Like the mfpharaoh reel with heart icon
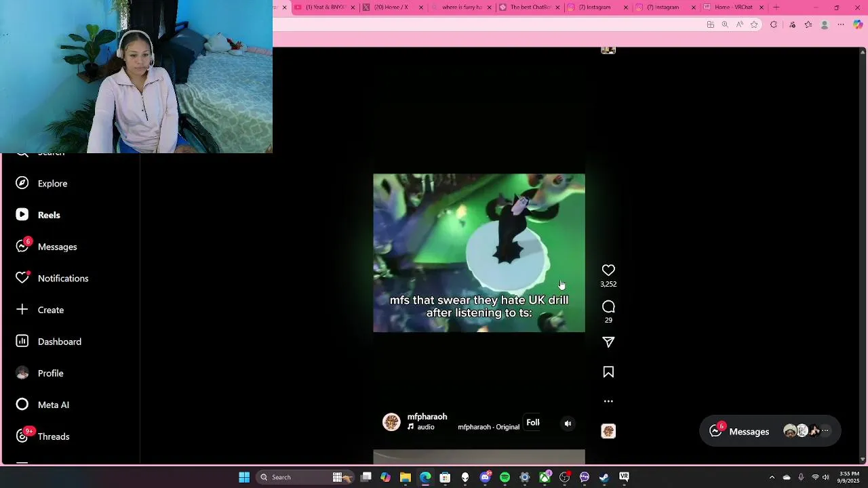Image resolution: width=868 pixels, height=488 pixels. coord(608,270)
